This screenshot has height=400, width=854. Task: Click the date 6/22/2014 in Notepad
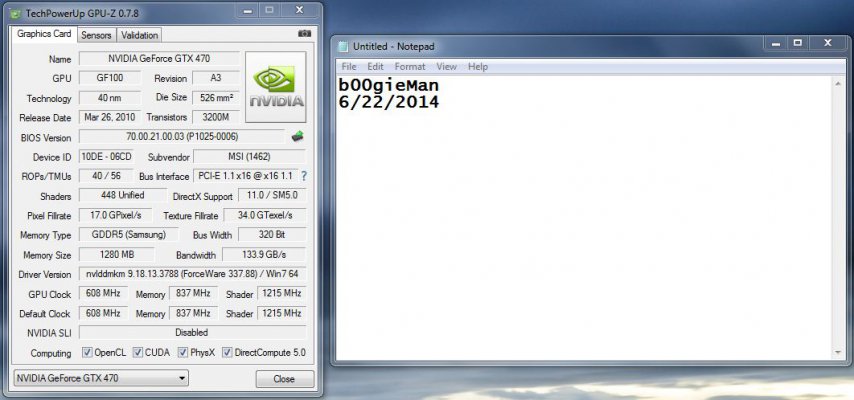click(x=388, y=102)
